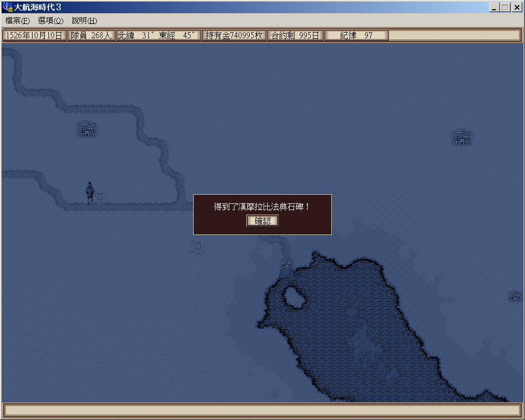Open the 檔案 menu

tap(17, 21)
